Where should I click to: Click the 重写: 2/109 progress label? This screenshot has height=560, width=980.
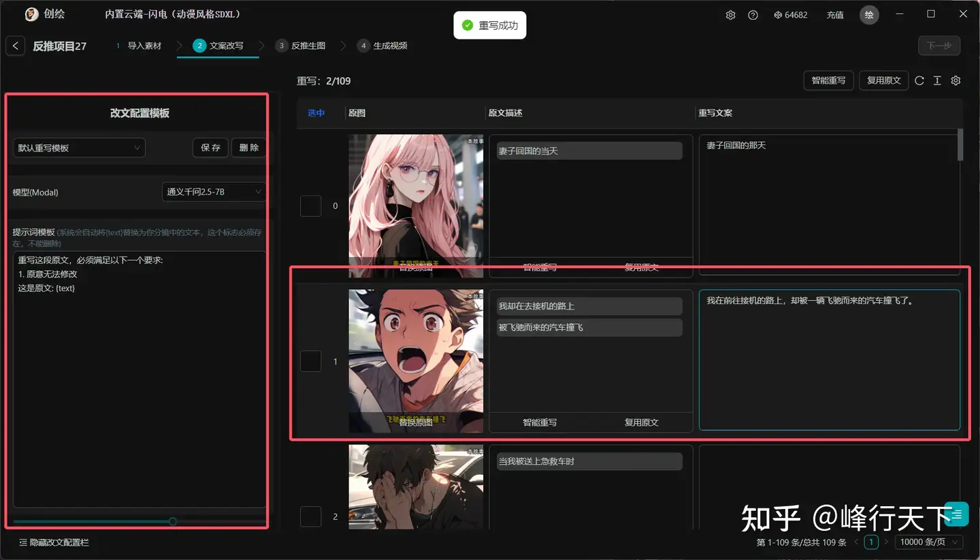pyautogui.click(x=324, y=81)
